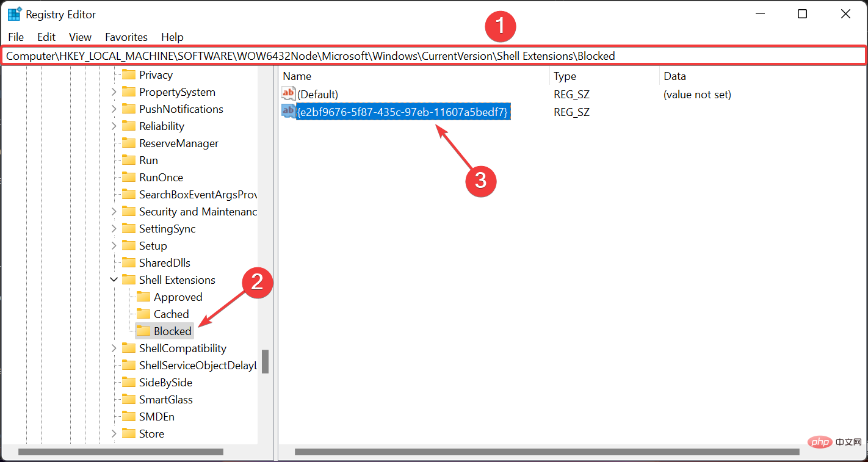Collapse the Shell Extensions key

click(114, 280)
